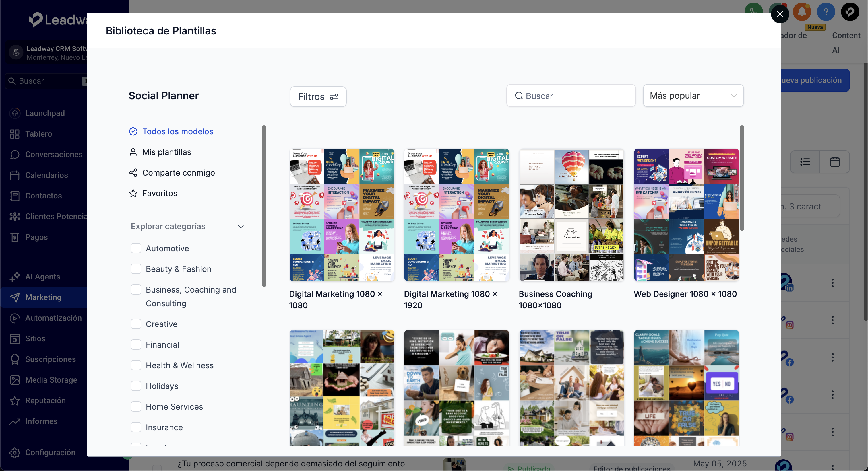Open the Más popular sort dropdown
Viewport: 868px width, 471px height.
(693, 96)
